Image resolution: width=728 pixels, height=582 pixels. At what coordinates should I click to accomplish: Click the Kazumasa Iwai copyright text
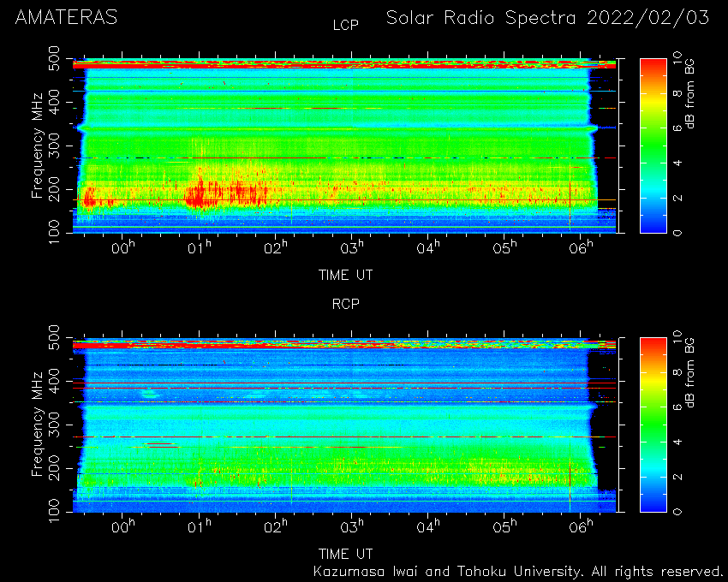click(516, 572)
